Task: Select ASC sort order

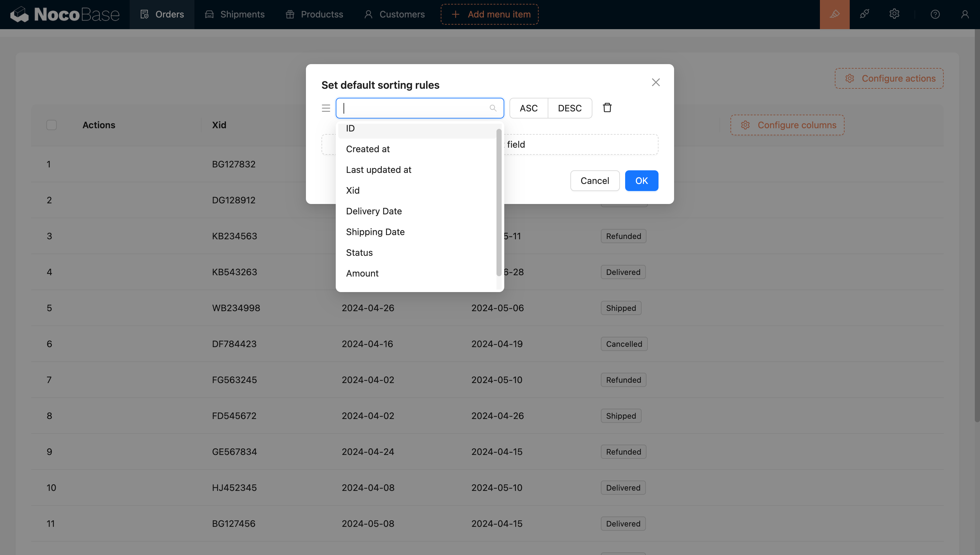Action: coord(528,108)
